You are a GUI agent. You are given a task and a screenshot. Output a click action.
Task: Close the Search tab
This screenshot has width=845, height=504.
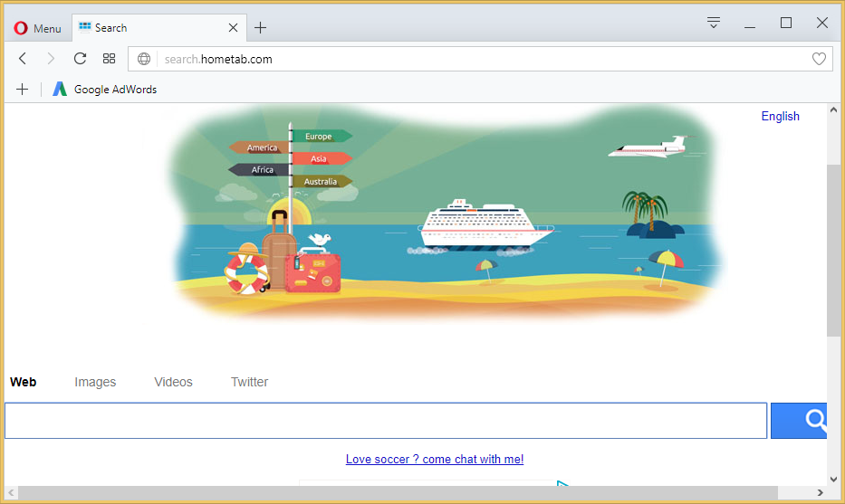click(x=233, y=27)
